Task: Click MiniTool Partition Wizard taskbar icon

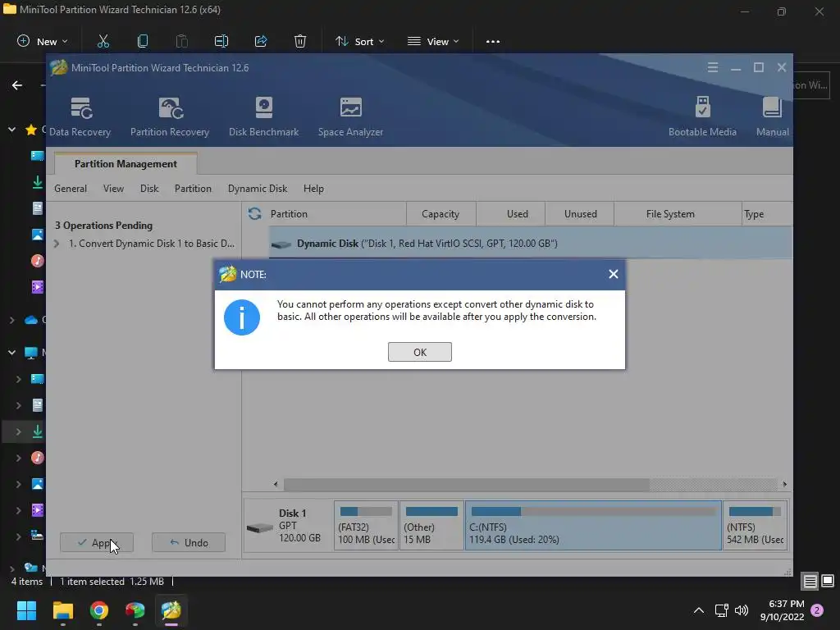Action: pos(171,610)
